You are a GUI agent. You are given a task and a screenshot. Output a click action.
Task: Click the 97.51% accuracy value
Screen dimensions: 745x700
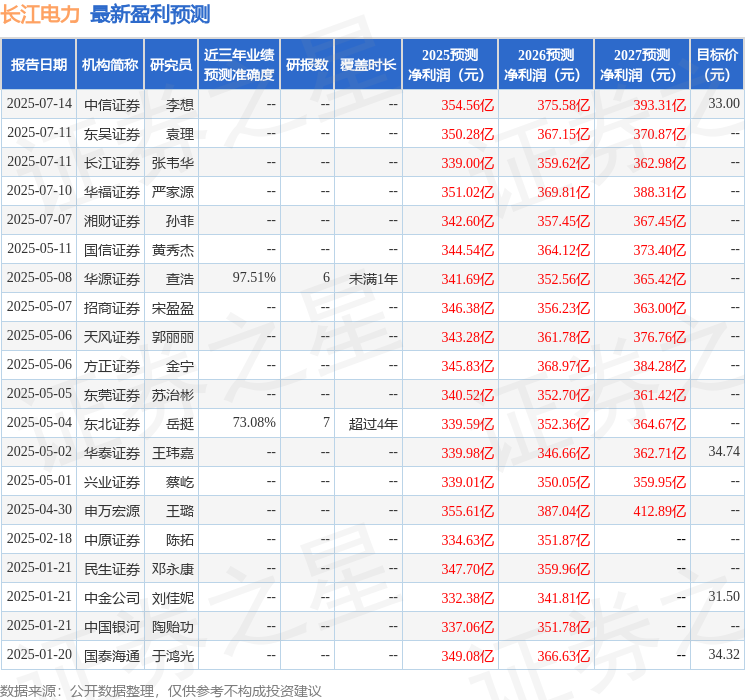[254, 277]
